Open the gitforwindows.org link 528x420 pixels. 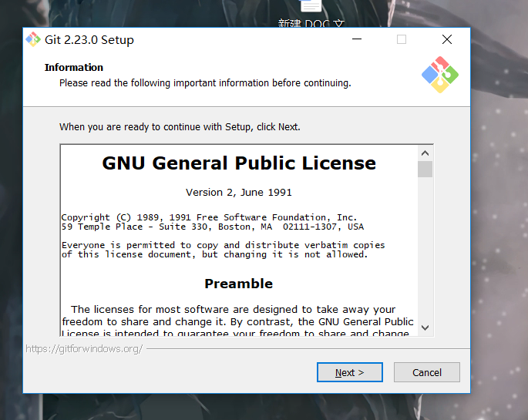point(84,349)
